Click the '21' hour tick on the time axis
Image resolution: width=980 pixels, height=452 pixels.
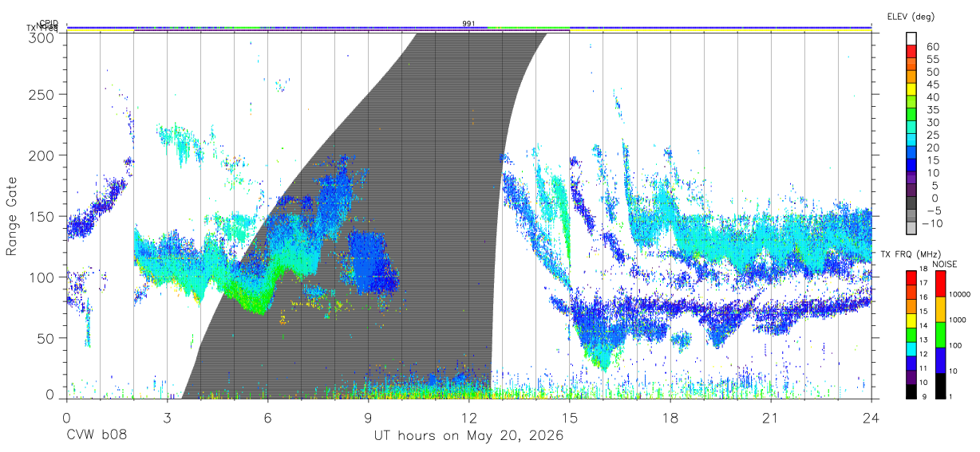pyautogui.click(x=771, y=417)
